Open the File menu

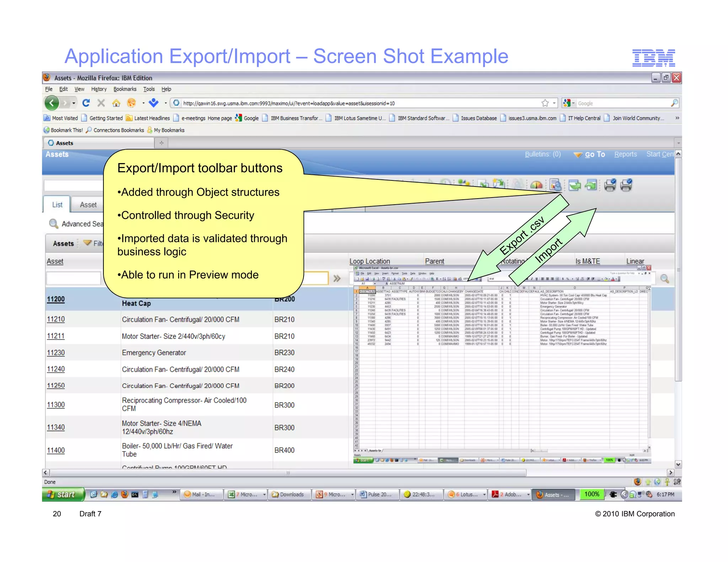click(x=49, y=89)
